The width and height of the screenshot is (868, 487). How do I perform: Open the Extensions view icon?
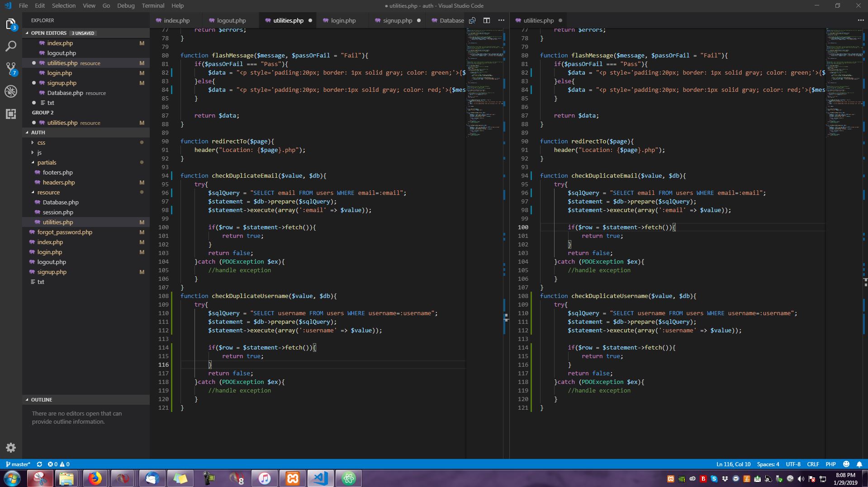pyautogui.click(x=11, y=114)
